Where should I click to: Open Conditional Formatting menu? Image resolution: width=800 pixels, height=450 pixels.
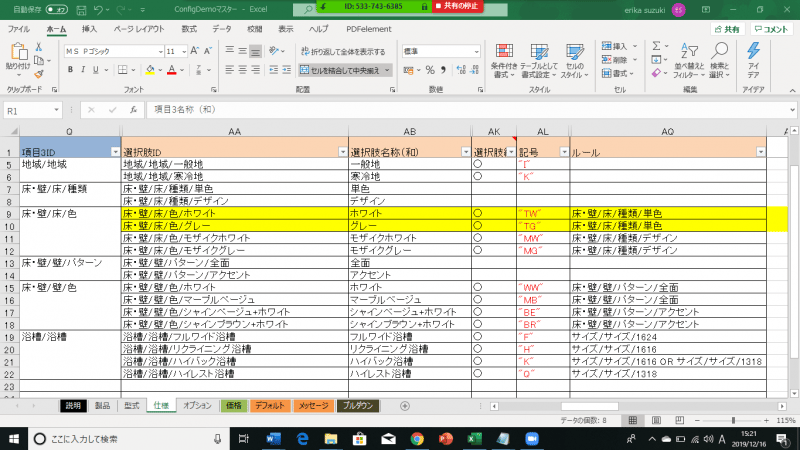point(504,61)
